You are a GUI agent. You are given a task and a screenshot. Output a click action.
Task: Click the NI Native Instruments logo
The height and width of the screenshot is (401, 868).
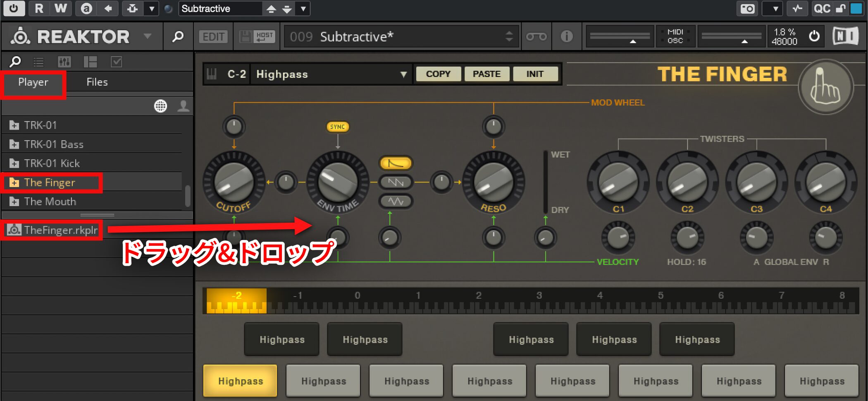[846, 36]
